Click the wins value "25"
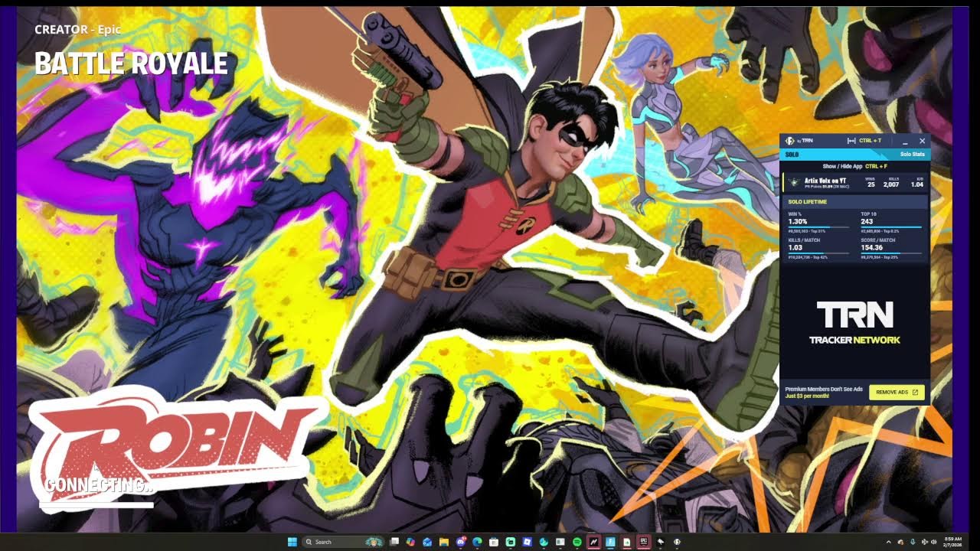Image resolution: width=980 pixels, height=551 pixels. (x=871, y=184)
